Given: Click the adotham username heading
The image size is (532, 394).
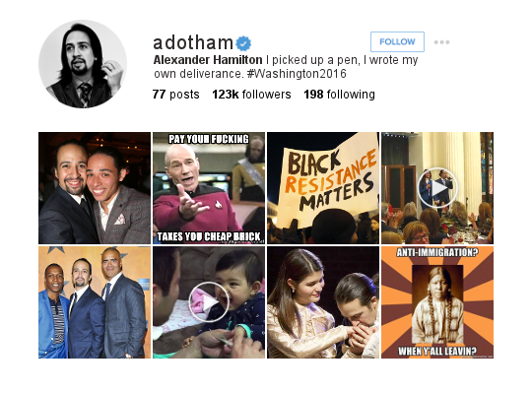Looking at the screenshot, I should (193, 43).
